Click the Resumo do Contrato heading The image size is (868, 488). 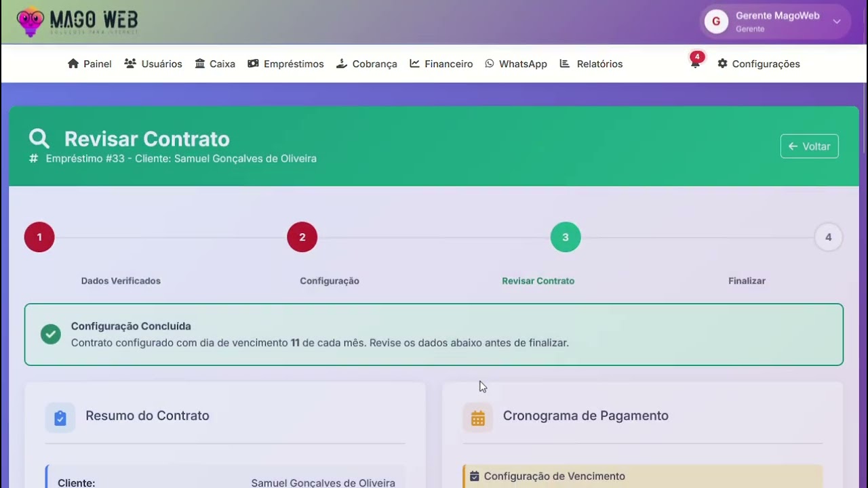(147, 415)
